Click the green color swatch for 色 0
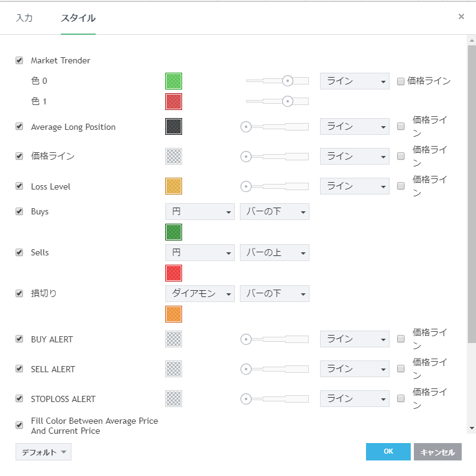The height and width of the screenshot is (476, 476). (x=173, y=81)
